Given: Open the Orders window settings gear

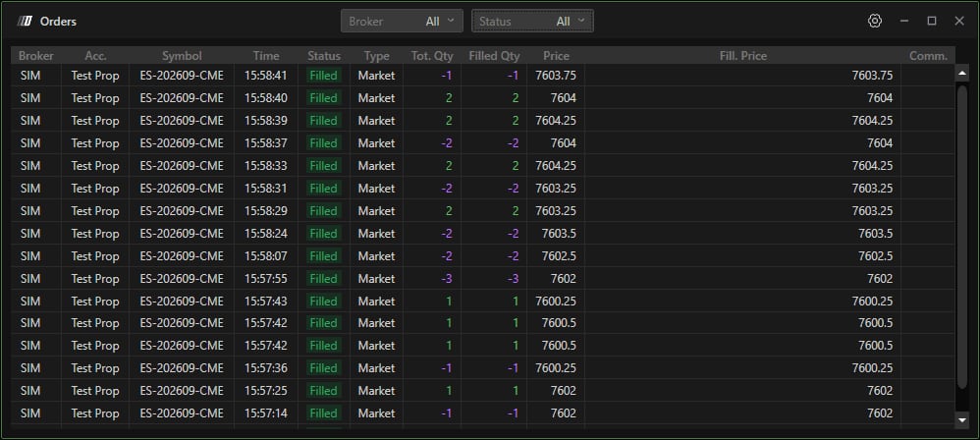Looking at the screenshot, I should coord(874,21).
